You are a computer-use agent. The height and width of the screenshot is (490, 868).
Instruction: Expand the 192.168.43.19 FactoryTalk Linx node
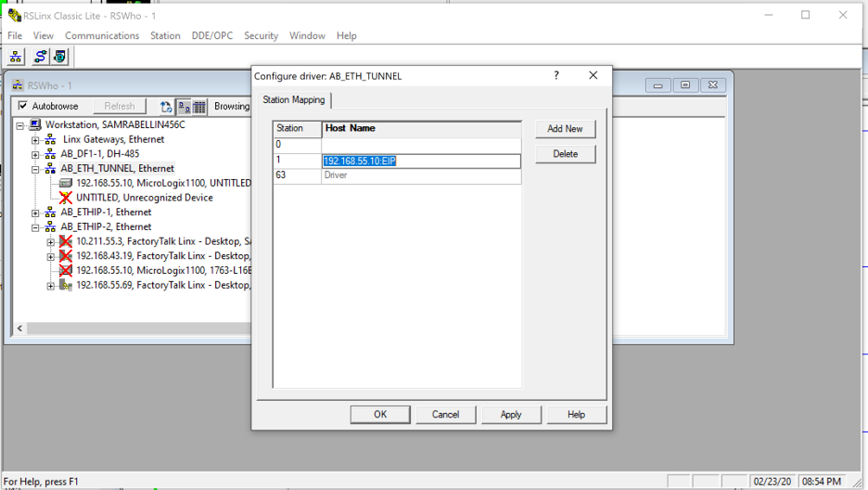pos(50,256)
